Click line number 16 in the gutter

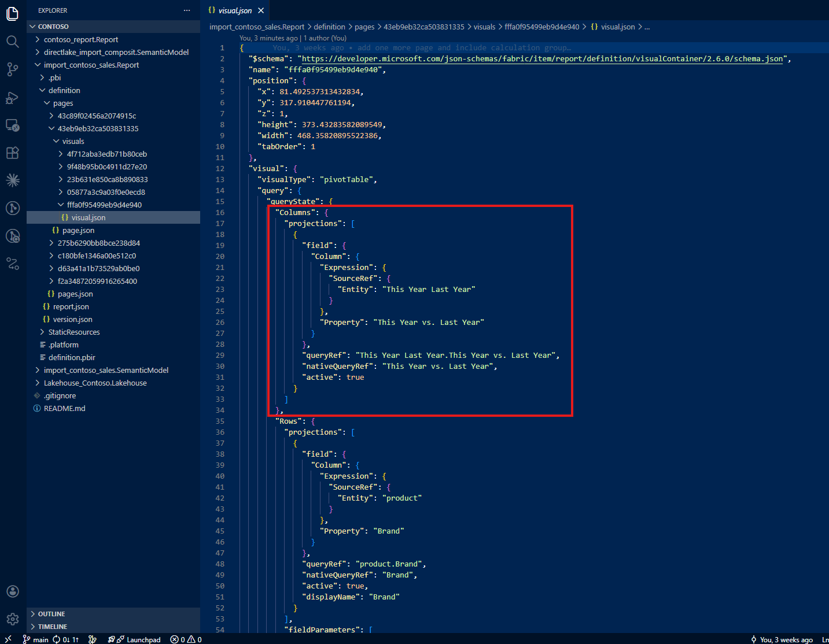click(220, 212)
